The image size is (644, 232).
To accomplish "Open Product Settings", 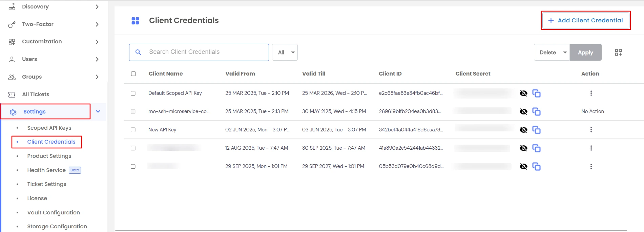I will pos(49,156).
